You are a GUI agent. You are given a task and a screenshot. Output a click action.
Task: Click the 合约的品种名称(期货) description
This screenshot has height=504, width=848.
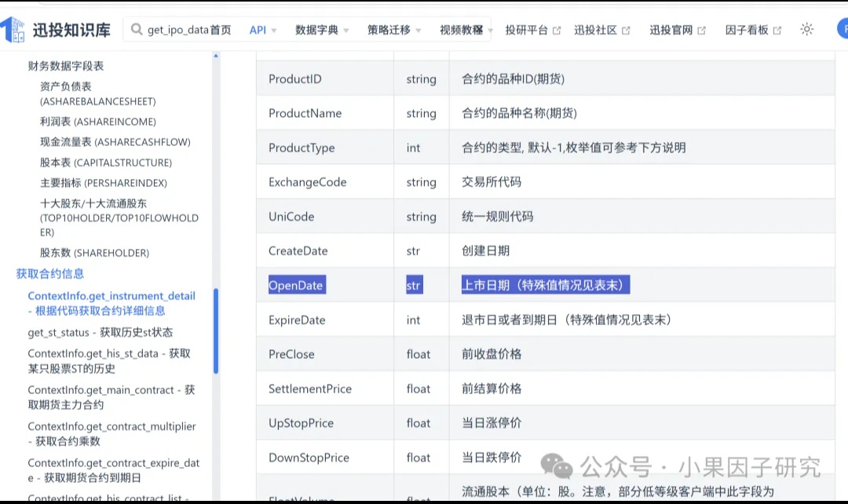coord(519,113)
